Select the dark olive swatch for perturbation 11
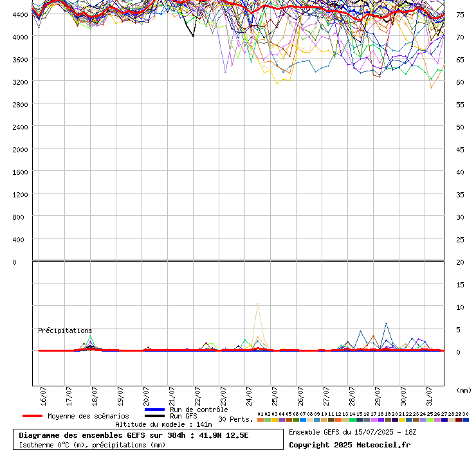This screenshot has height=450, width=476. (331, 420)
